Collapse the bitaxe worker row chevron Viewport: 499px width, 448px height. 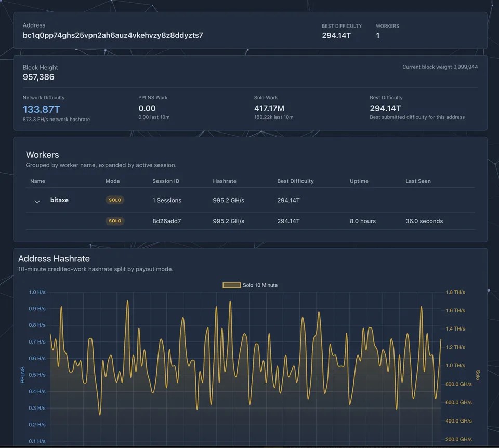[37, 202]
